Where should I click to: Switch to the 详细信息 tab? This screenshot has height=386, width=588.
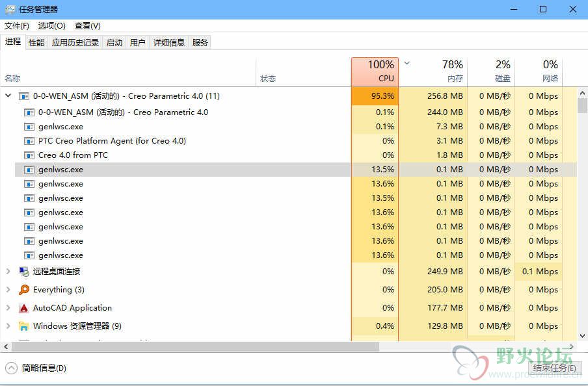click(x=168, y=43)
